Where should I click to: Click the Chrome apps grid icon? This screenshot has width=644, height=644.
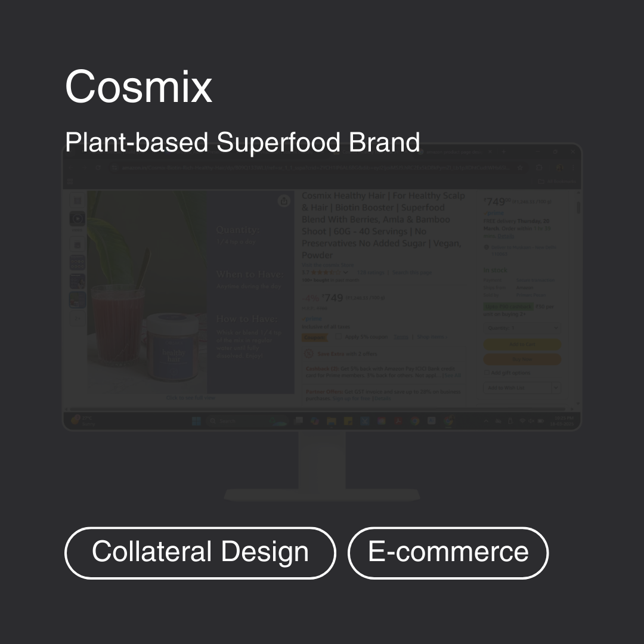(70, 181)
